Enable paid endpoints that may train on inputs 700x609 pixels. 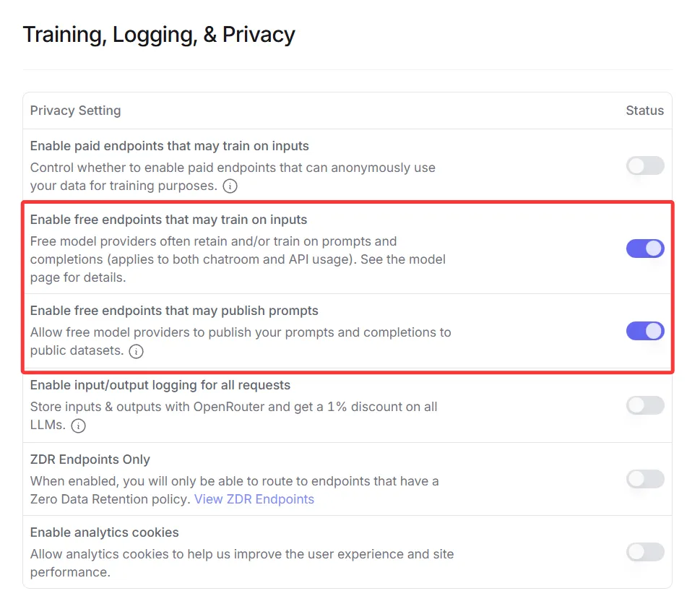[x=644, y=166]
